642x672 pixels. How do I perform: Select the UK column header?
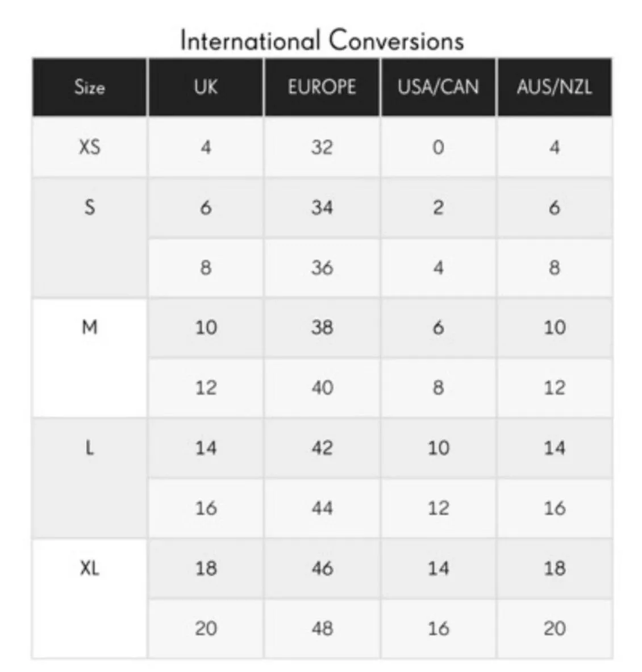pyautogui.click(x=206, y=88)
